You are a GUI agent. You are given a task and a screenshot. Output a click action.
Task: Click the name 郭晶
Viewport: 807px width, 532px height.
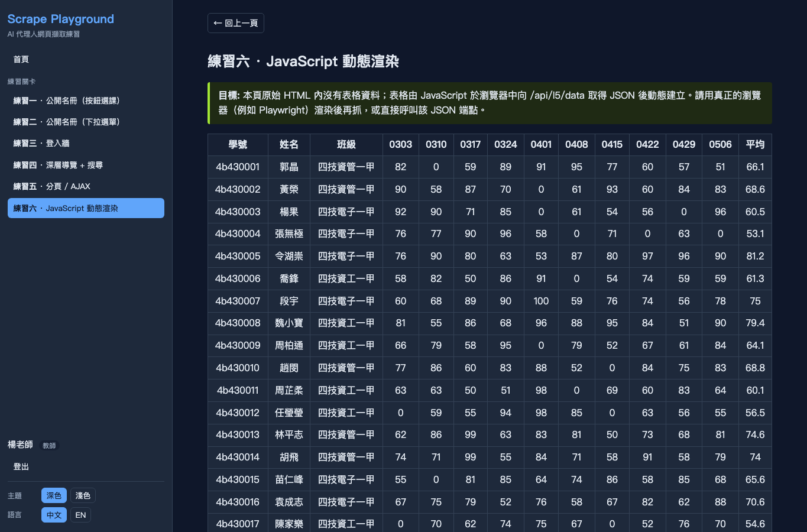tap(289, 167)
